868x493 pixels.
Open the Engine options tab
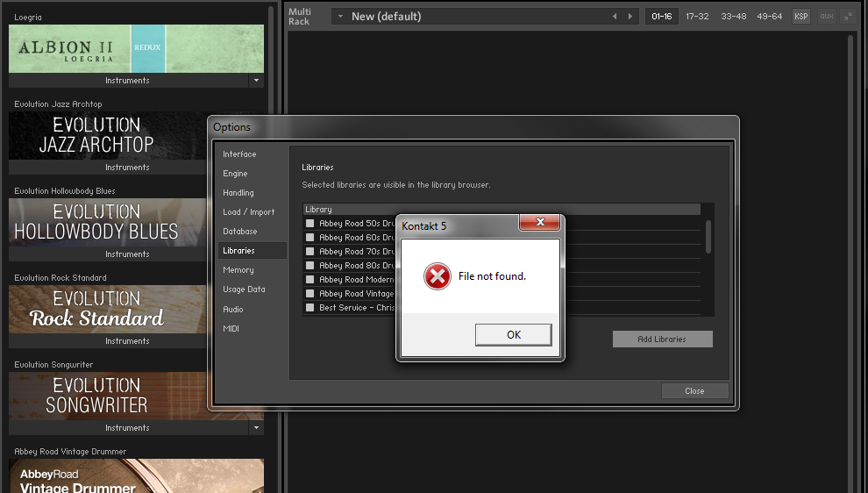pyautogui.click(x=235, y=174)
